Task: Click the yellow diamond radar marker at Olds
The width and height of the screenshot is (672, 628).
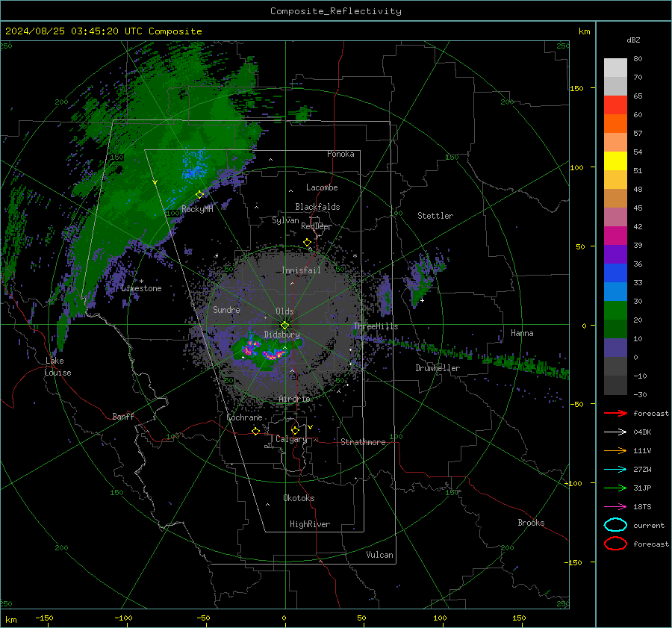Action: [285, 325]
